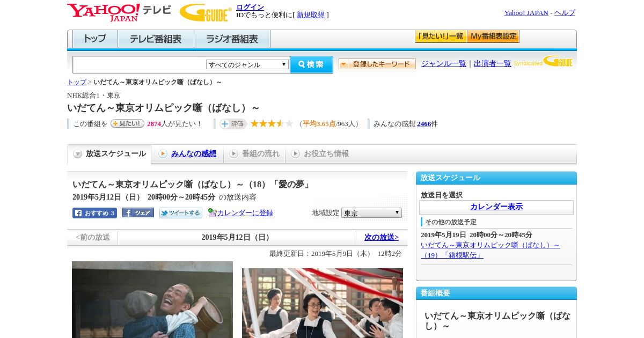Open the ヘルプ link

(x=565, y=13)
